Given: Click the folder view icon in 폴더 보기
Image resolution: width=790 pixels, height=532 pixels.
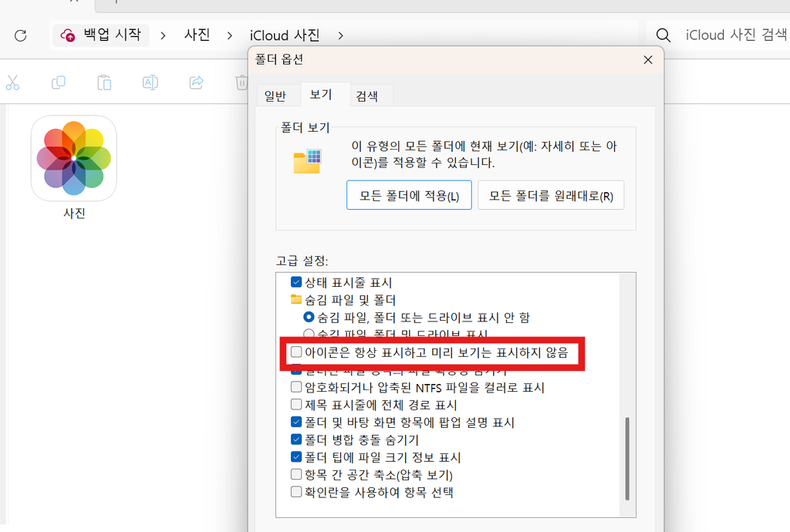Looking at the screenshot, I should point(307,162).
